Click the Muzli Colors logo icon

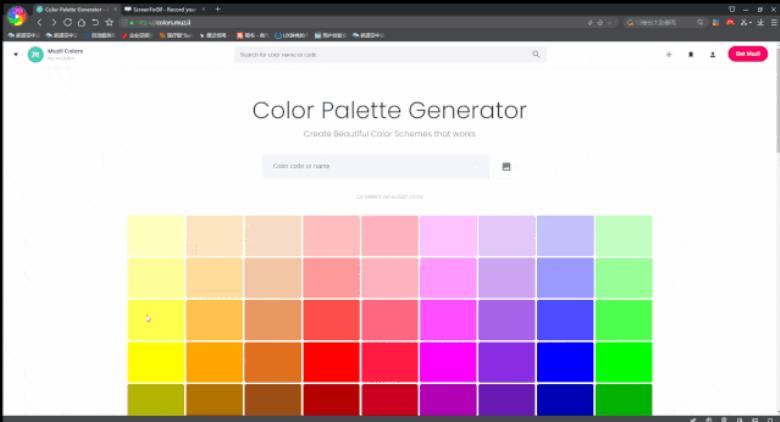click(x=36, y=54)
